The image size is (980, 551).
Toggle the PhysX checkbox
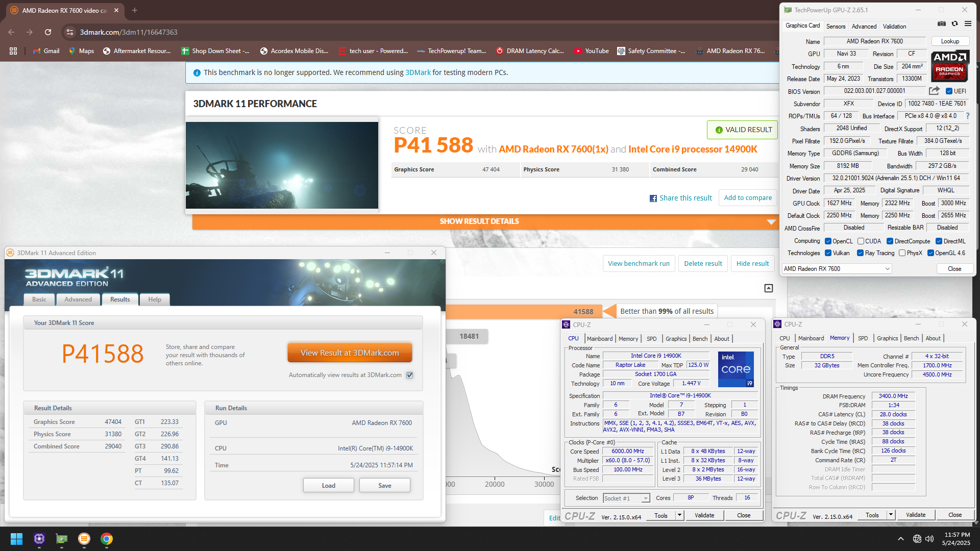coord(902,253)
